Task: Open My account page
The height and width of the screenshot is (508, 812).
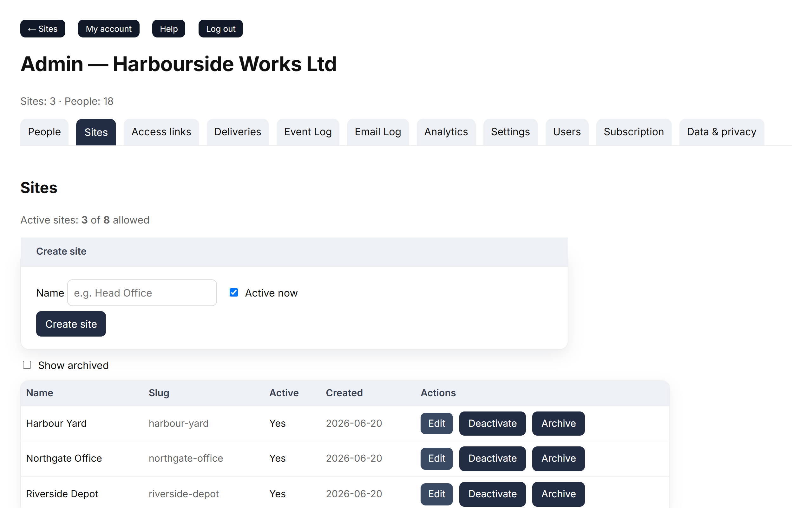Action: point(108,29)
